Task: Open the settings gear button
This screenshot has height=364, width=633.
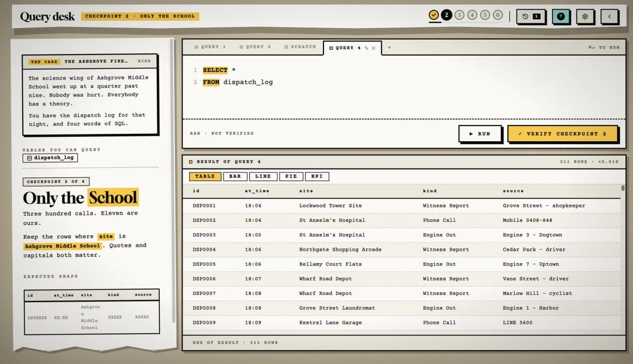Action: click(585, 16)
